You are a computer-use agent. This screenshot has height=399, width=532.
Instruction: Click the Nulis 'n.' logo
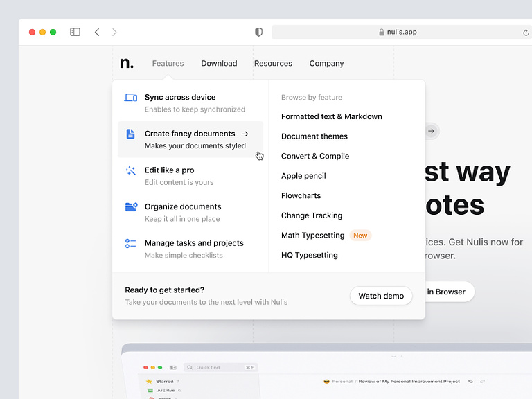pos(127,63)
